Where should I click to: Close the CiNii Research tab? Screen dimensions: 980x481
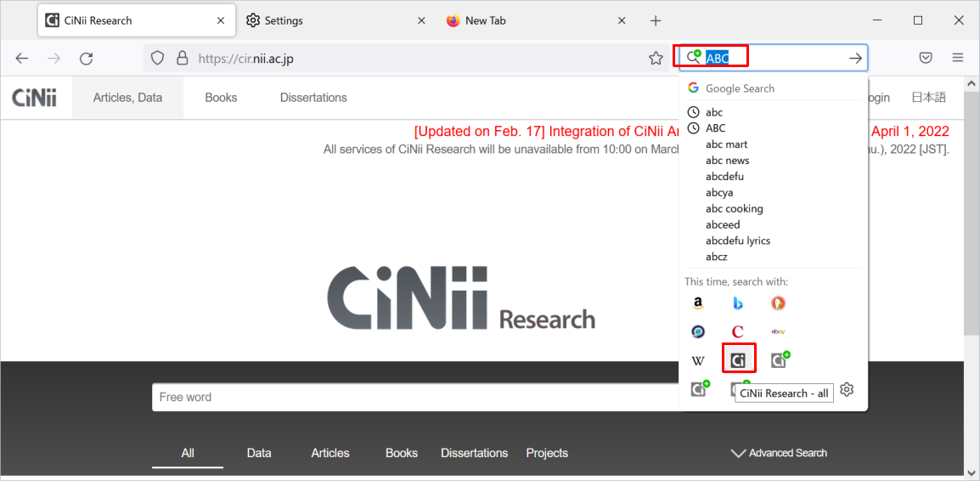220,20
